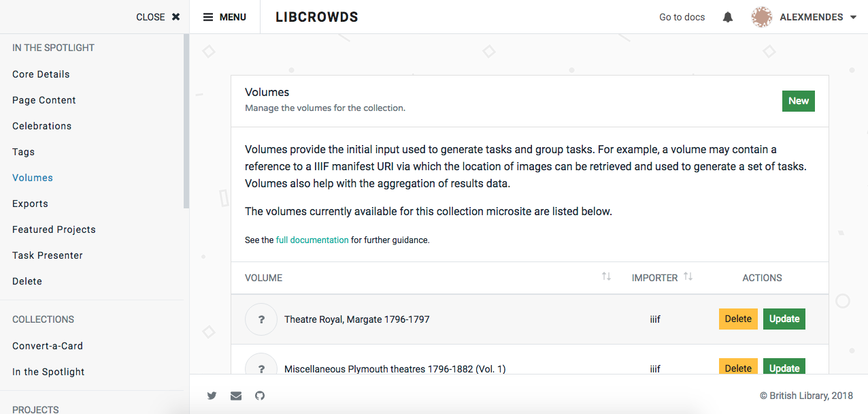This screenshot has width=868, height=414.
Task: Open the email contact icon
Action: [x=235, y=396]
